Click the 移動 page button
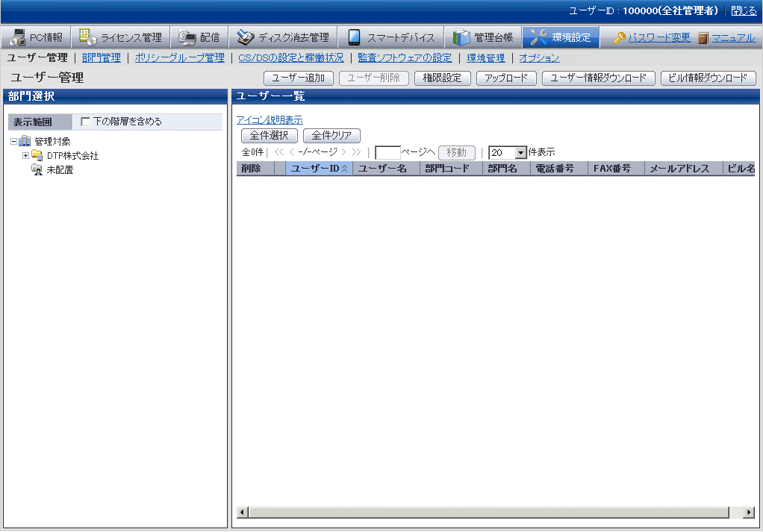This screenshot has width=763, height=532. [456, 153]
